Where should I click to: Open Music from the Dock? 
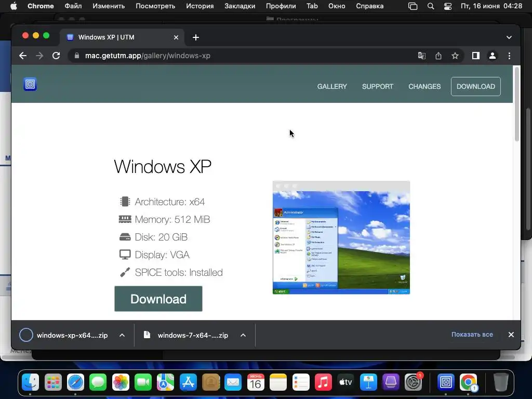(323, 382)
